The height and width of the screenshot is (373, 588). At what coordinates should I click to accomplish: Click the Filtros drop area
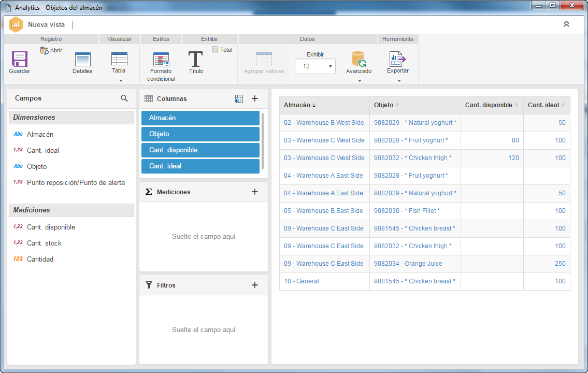(204, 330)
